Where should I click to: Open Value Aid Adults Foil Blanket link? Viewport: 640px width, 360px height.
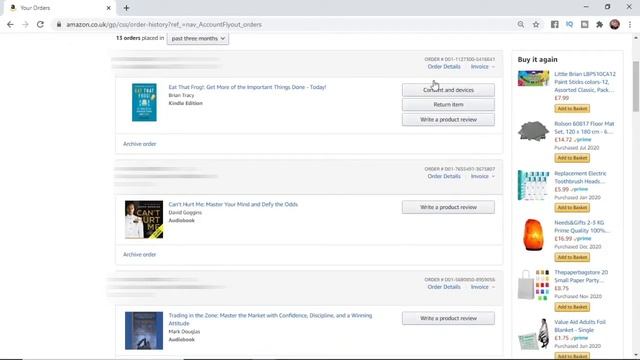580,326
